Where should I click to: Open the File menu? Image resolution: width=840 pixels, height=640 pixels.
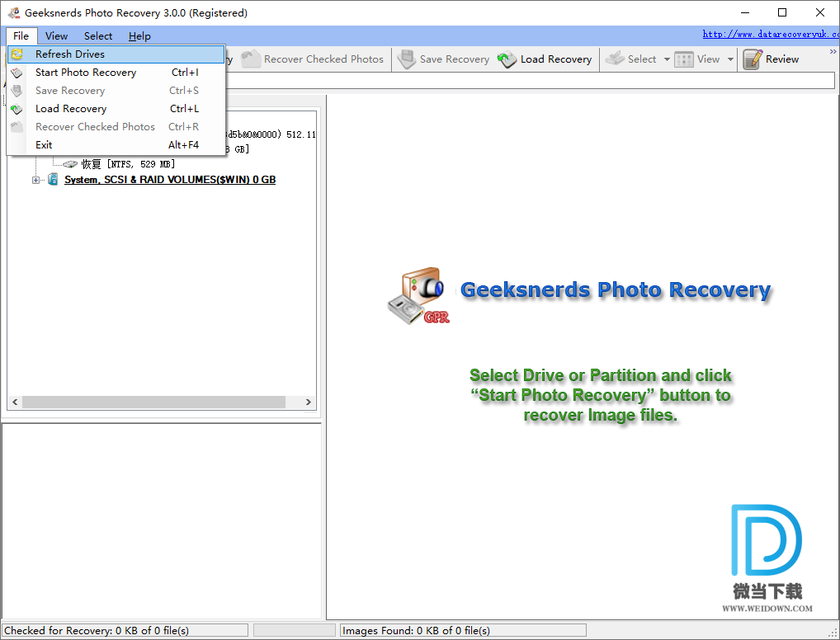(21, 36)
